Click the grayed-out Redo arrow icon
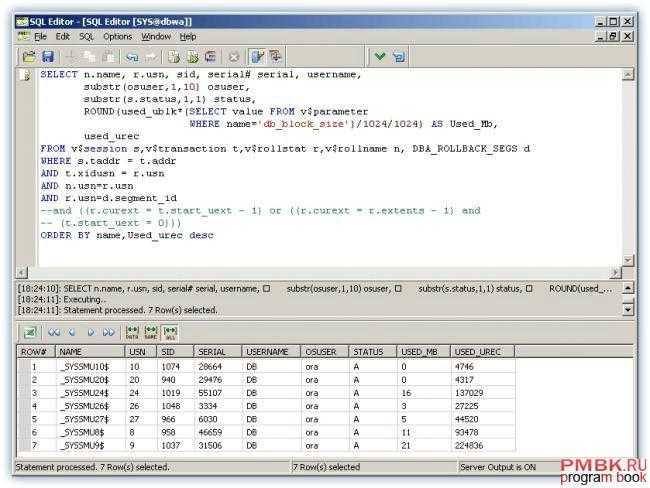The height and width of the screenshot is (488, 650). 151,57
